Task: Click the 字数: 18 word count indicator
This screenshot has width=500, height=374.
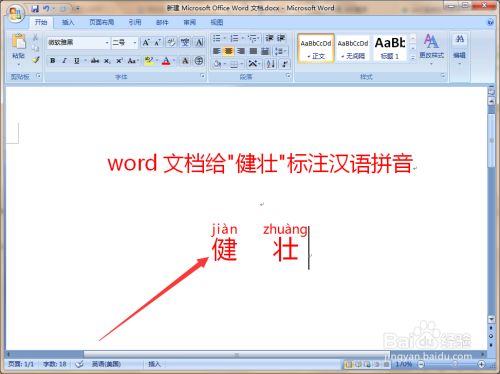Action: tap(55, 364)
